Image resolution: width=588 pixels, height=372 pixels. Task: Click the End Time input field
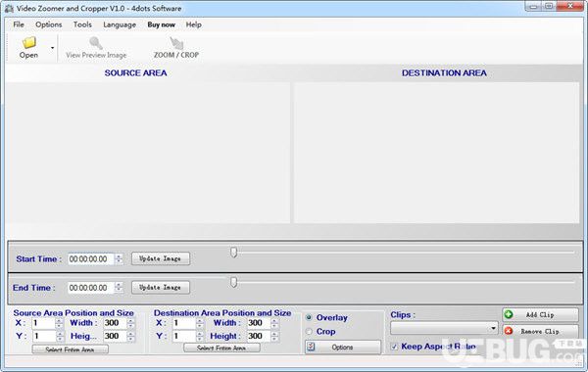pyautogui.click(x=91, y=288)
